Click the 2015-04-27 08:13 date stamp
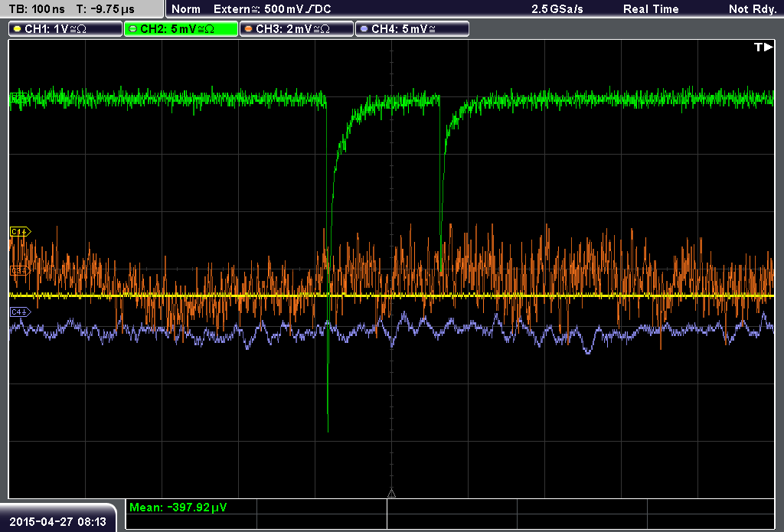Image resolution: width=784 pixels, height=532 pixels. click(58, 521)
